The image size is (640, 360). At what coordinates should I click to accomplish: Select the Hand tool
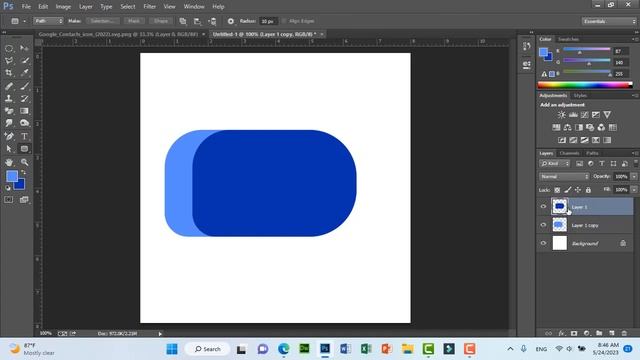9,162
